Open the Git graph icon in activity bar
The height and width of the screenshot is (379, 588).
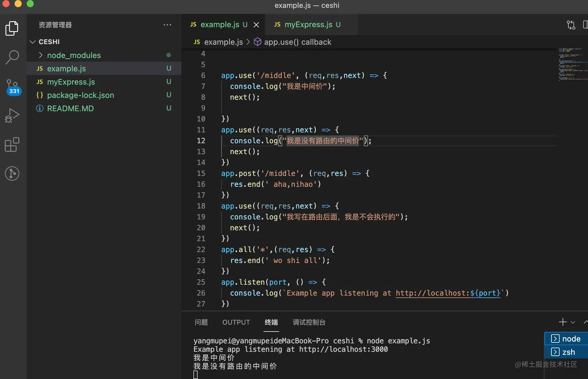[12, 174]
